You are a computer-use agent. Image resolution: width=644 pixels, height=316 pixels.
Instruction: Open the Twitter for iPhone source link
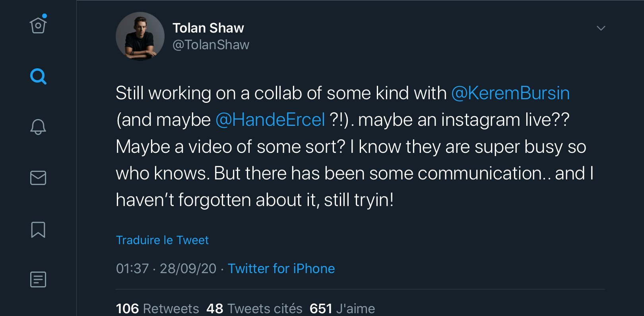click(x=281, y=269)
